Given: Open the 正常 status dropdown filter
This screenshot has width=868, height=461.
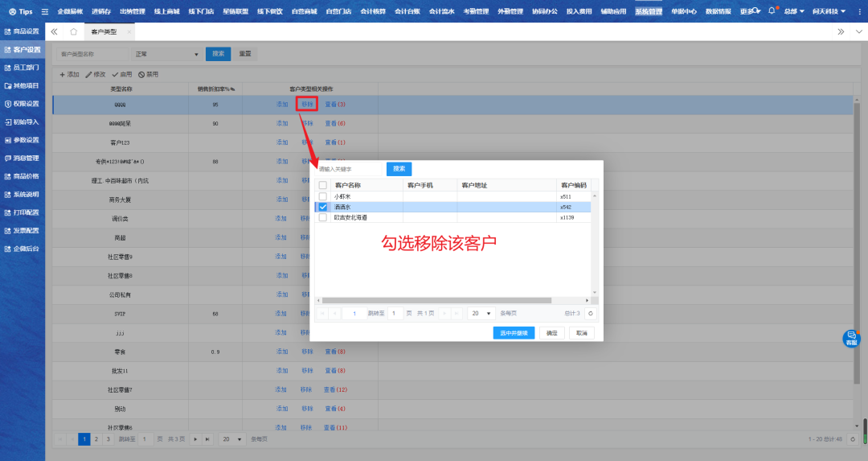Looking at the screenshot, I should click(167, 54).
